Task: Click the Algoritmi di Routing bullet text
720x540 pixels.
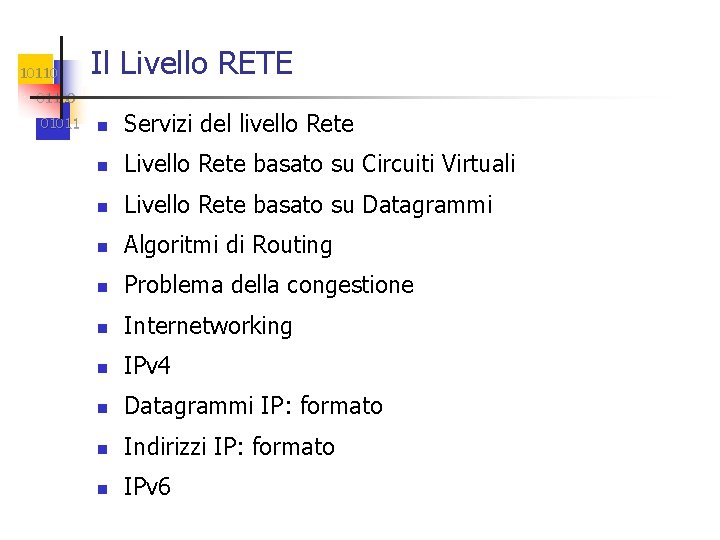Action: click(x=228, y=245)
